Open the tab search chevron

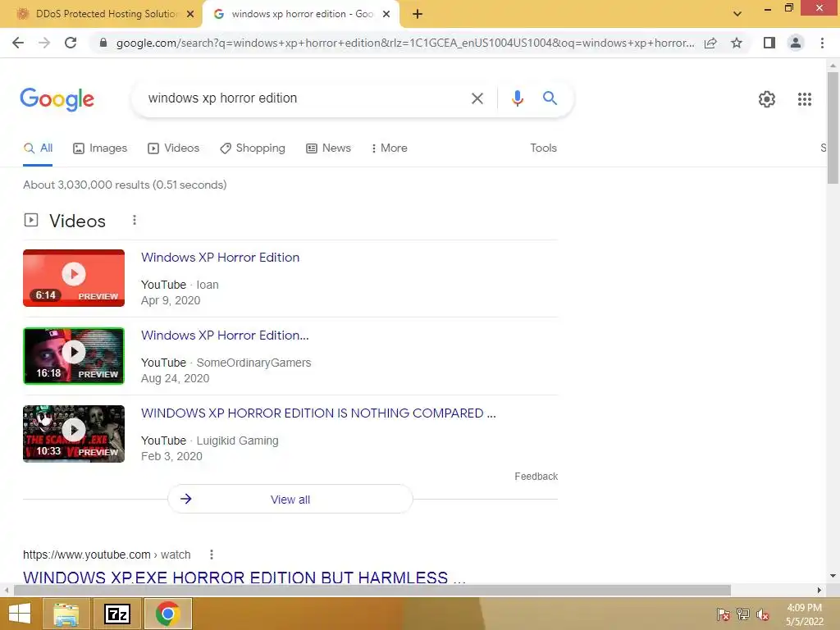coord(737,14)
